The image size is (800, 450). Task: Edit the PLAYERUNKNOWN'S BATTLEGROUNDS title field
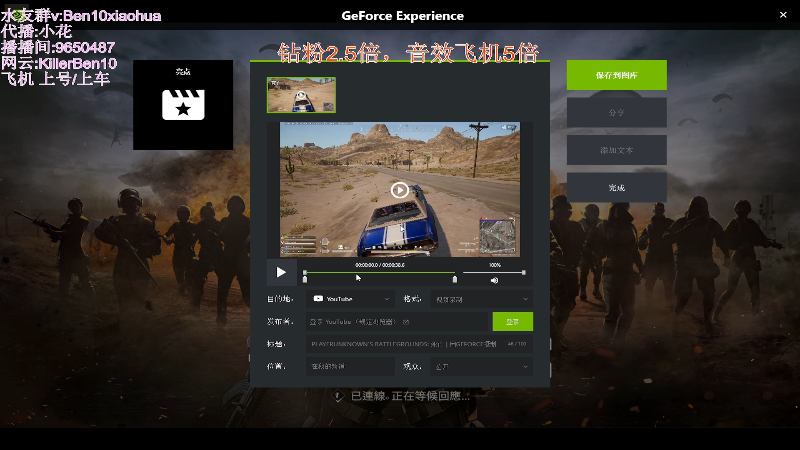pos(419,344)
